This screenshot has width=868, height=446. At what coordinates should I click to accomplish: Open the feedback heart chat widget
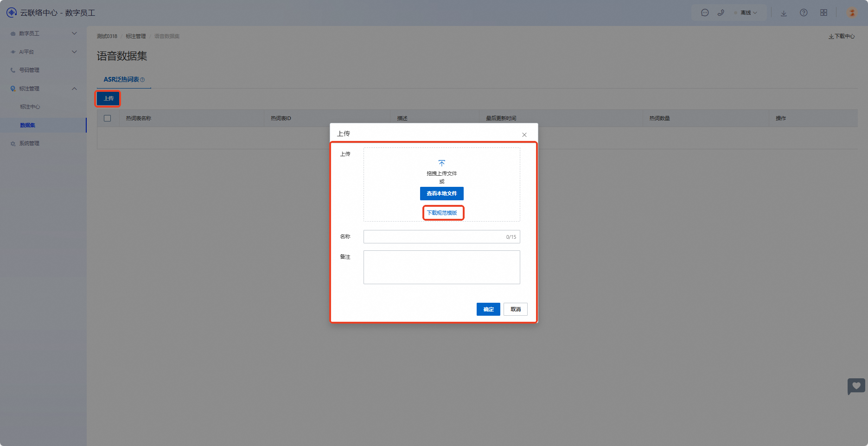click(x=856, y=386)
